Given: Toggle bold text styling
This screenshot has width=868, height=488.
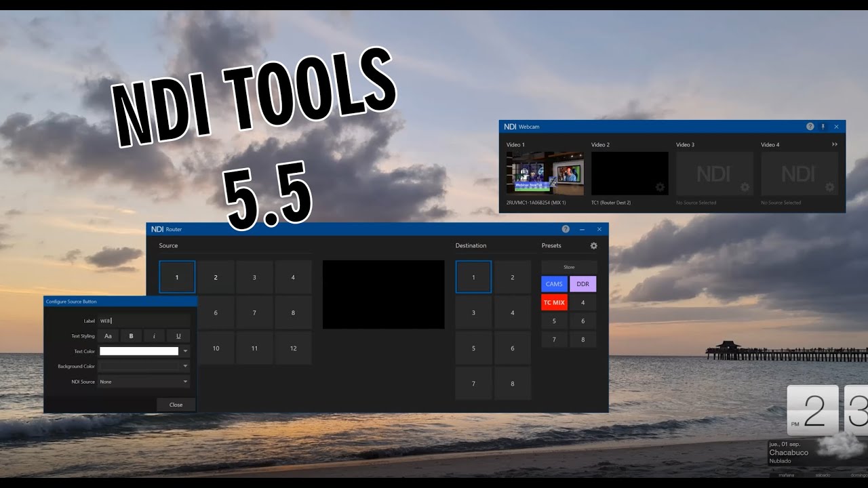Looking at the screenshot, I should [131, 336].
